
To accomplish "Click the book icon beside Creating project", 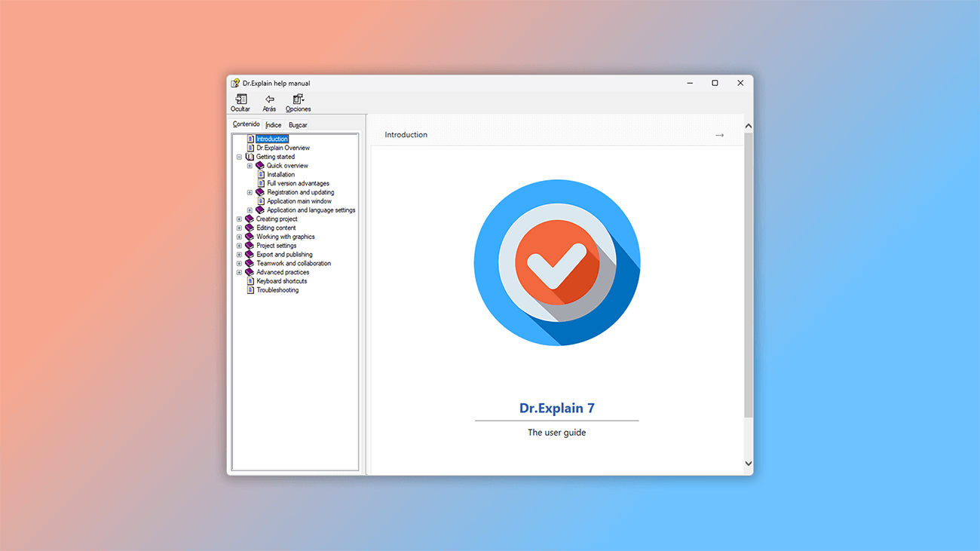I will (x=250, y=219).
